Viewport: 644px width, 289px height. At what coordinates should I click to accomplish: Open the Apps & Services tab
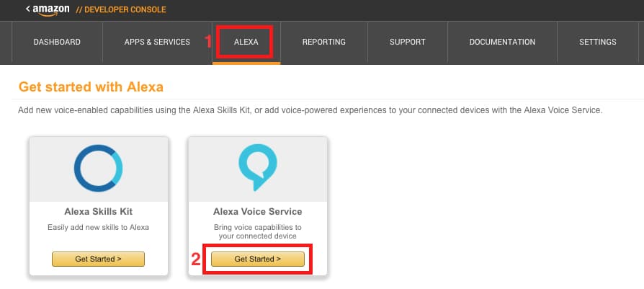tap(157, 42)
